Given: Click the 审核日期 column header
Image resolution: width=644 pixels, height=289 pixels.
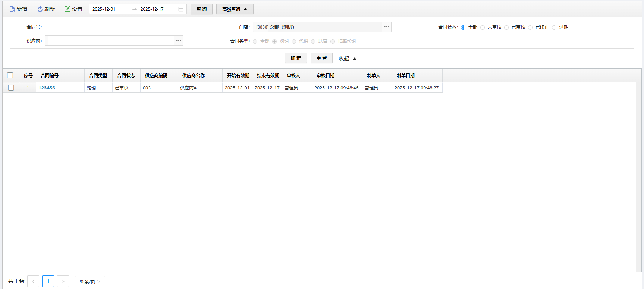Looking at the screenshot, I should pyautogui.click(x=326, y=75).
